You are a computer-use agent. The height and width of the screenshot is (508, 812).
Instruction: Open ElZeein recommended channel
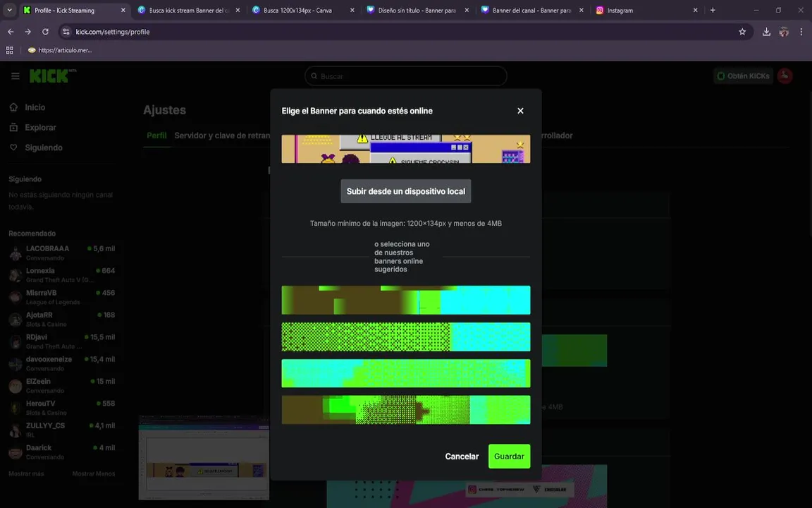62,386
